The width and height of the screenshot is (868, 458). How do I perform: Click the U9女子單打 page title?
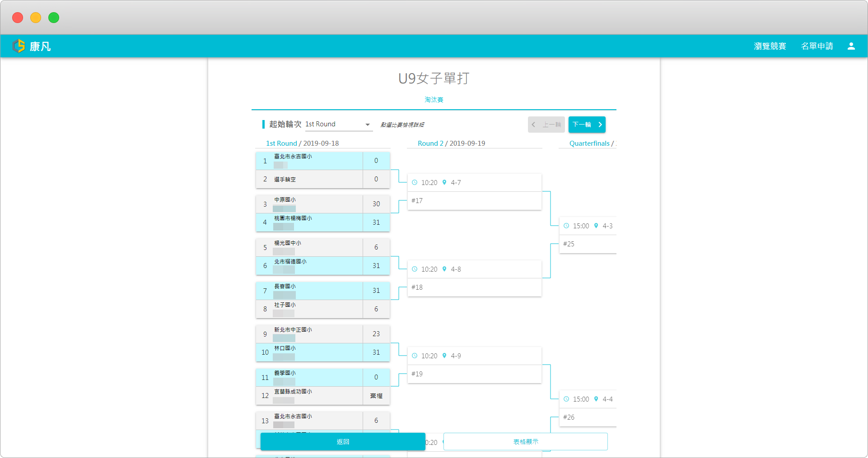pyautogui.click(x=434, y=78)
